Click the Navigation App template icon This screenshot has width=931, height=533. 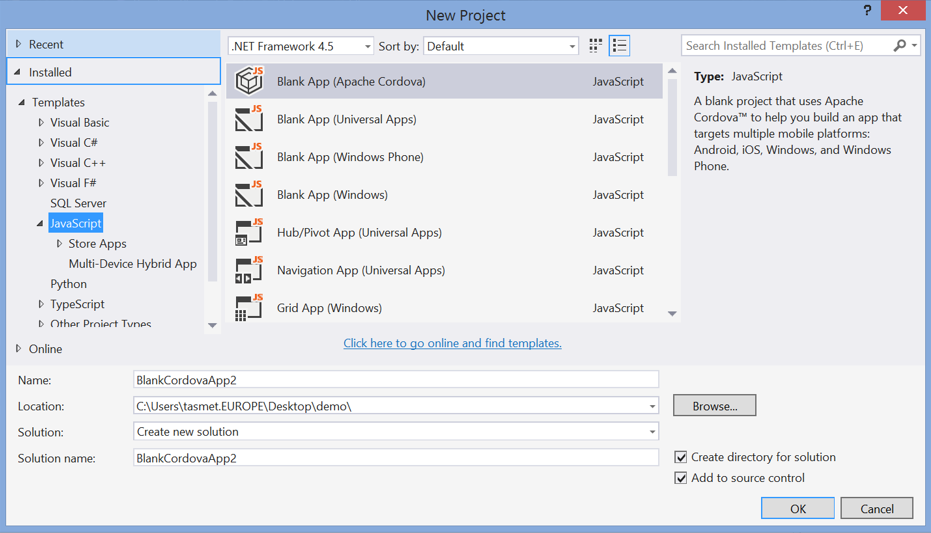coord(249,270)
